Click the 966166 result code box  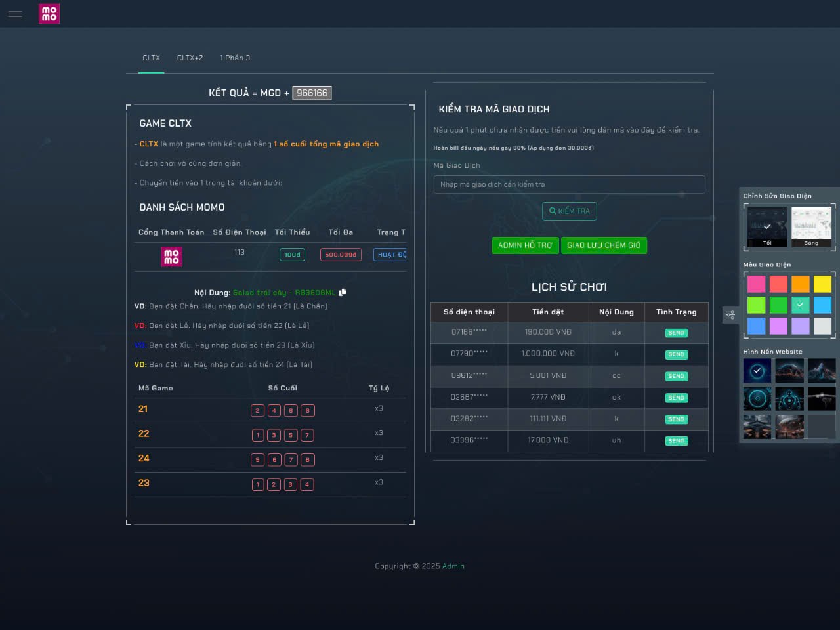pyautogui.click(x=312, y=93)
